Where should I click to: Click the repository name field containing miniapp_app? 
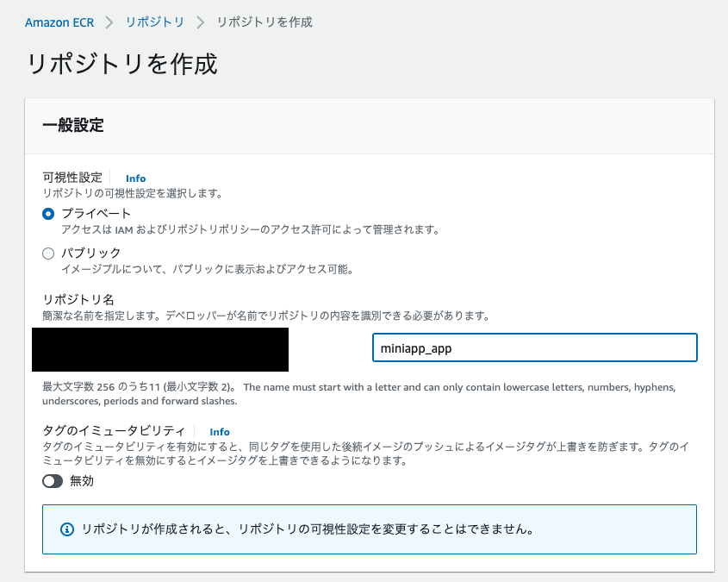tap(534, 347)
